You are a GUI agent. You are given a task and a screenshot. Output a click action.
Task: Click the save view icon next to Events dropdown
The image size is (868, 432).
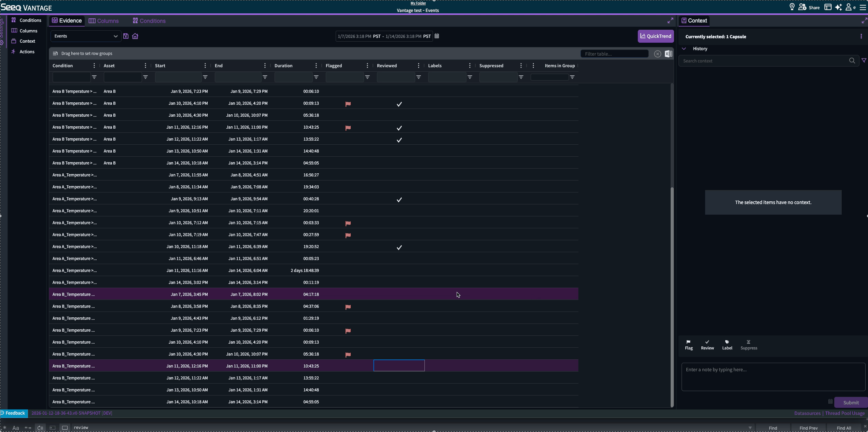pyautogui.click(x=126, y=36)
